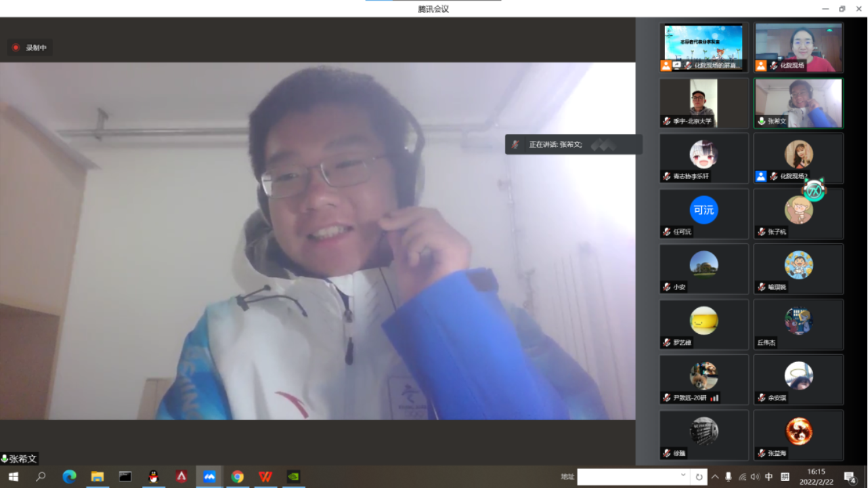Click the green active mic on 张希文's thumbnail
868x488 pixels.
point(762,120)
